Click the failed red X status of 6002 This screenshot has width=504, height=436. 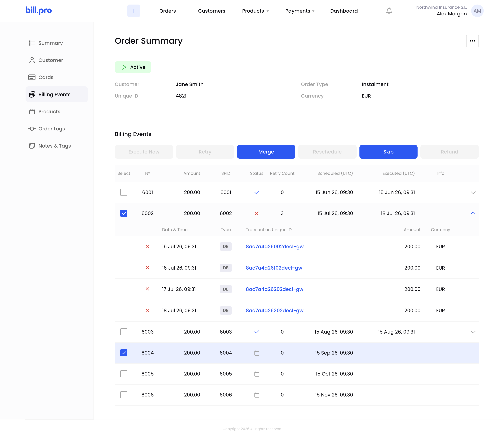[257, 213]
